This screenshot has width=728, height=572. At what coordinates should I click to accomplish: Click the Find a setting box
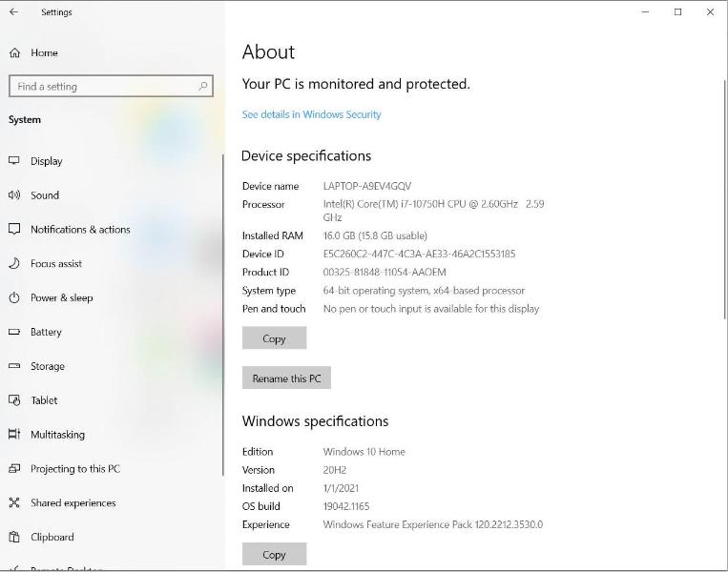[111, 87]
